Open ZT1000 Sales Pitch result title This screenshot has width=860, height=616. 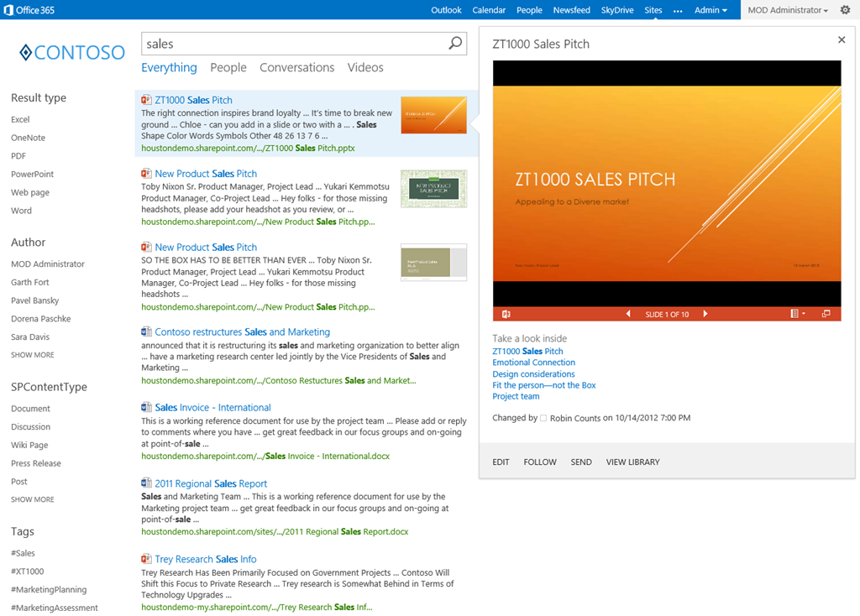click(x=193, y=100)
